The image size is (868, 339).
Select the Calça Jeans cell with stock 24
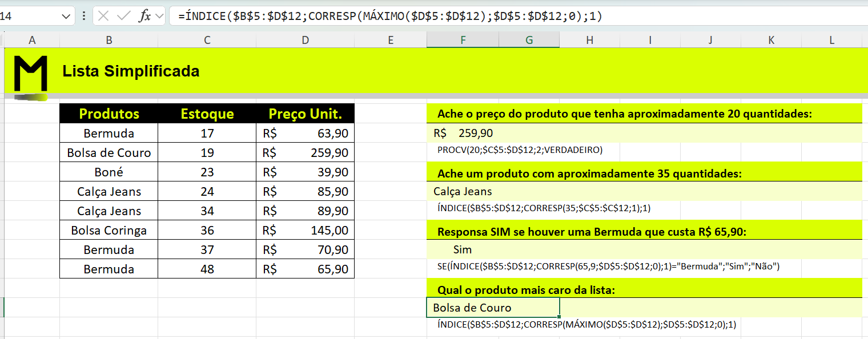(109, 192)
